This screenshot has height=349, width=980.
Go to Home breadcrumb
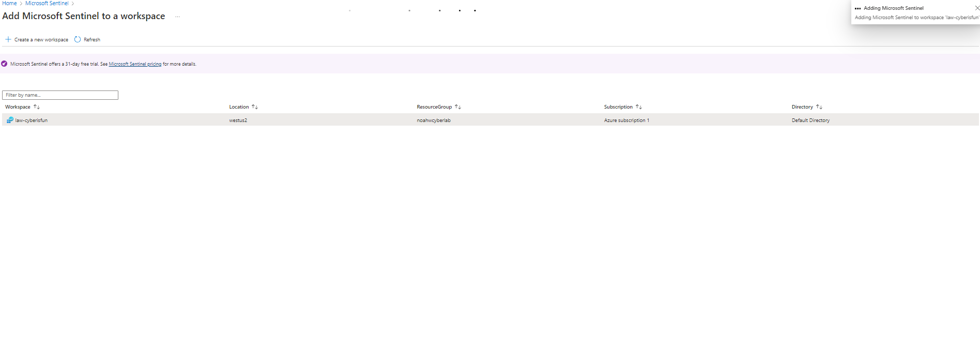point(9,3)
